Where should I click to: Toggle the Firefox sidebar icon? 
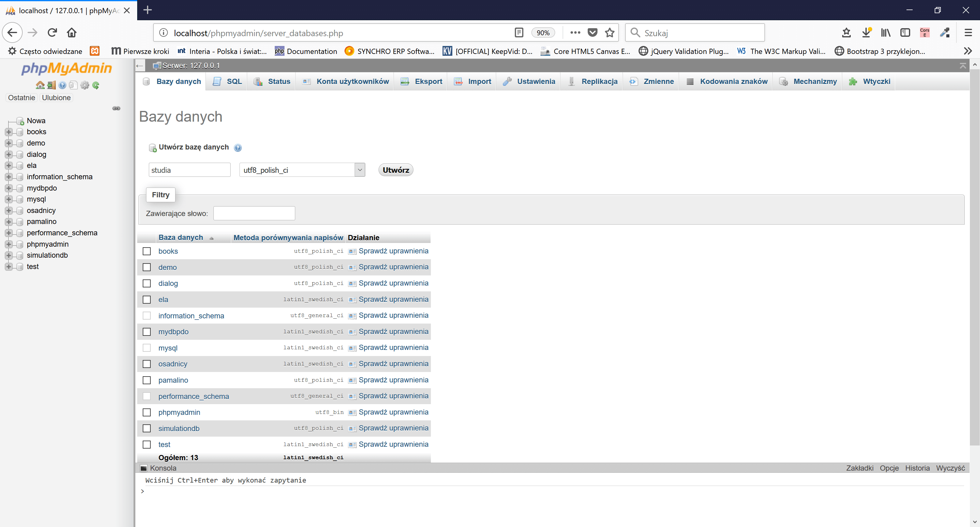point(905,33)
